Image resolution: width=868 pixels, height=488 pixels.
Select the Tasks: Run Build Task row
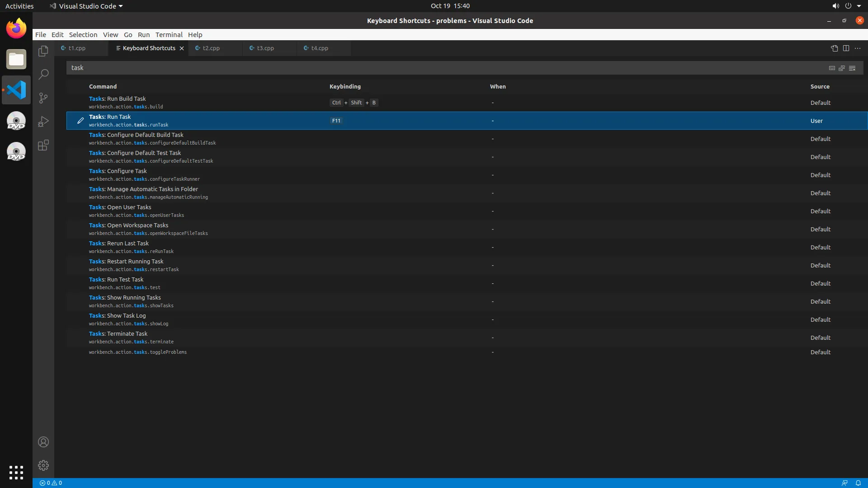coord(467,103)
